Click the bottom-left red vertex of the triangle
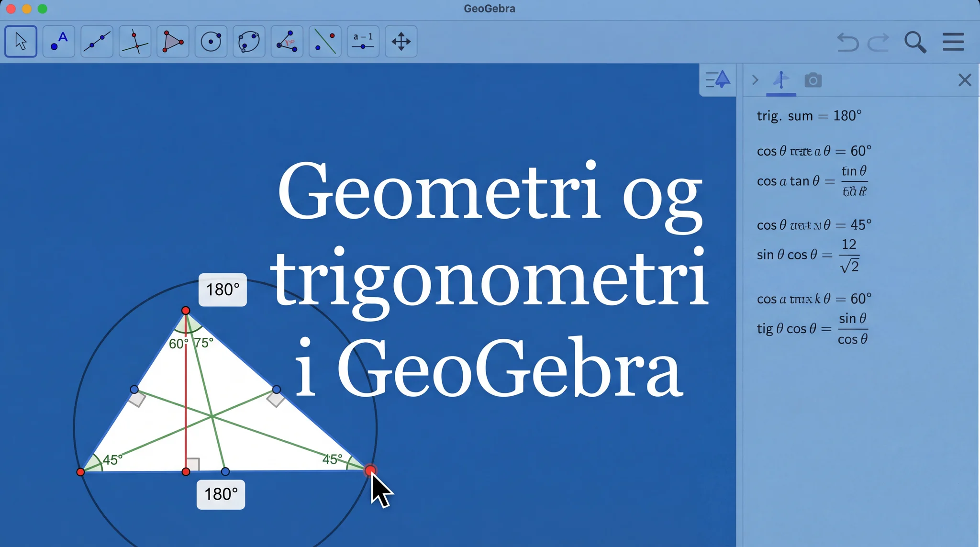Viewport: 980px width, 547px height. point(80,472)
